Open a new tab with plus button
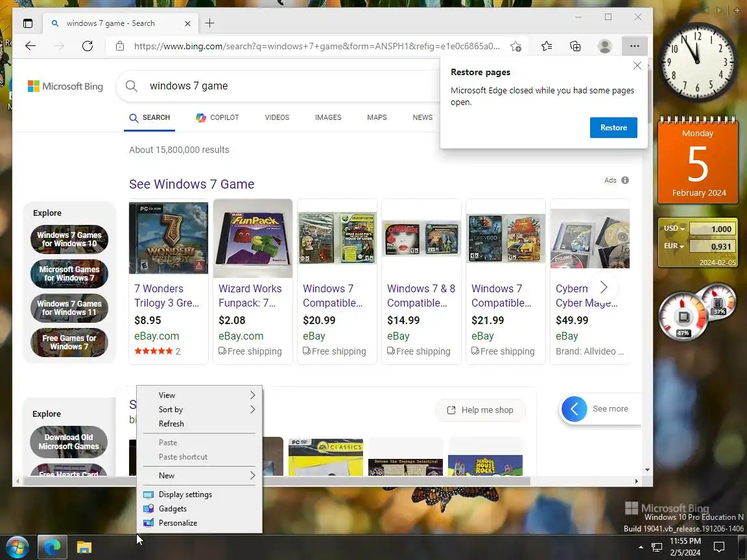747x560 pixels. pos(209,23)
